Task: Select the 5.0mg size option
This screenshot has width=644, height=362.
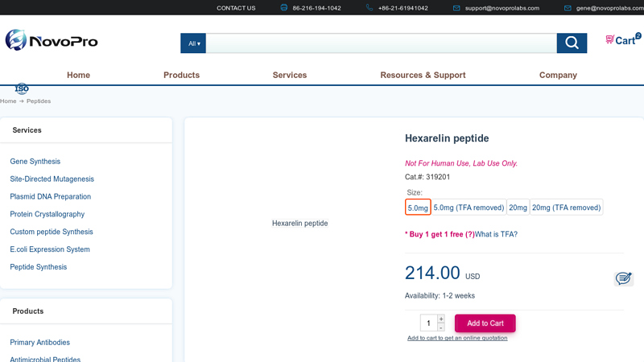Action: (x=418, y=208)
